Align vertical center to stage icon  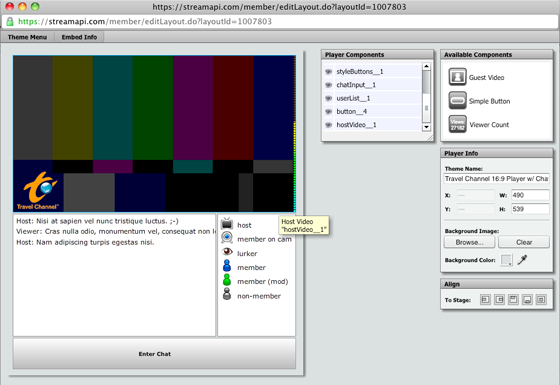(541, 300)
